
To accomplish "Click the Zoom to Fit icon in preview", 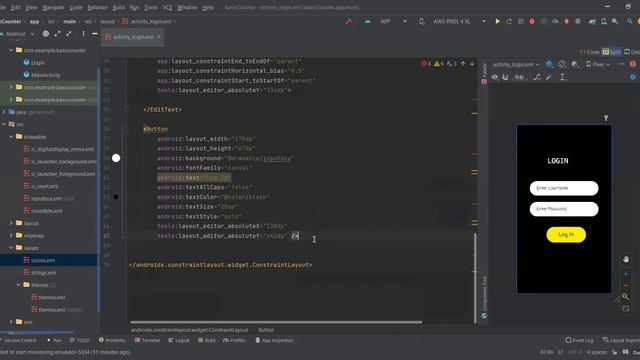I will [626, 309].
